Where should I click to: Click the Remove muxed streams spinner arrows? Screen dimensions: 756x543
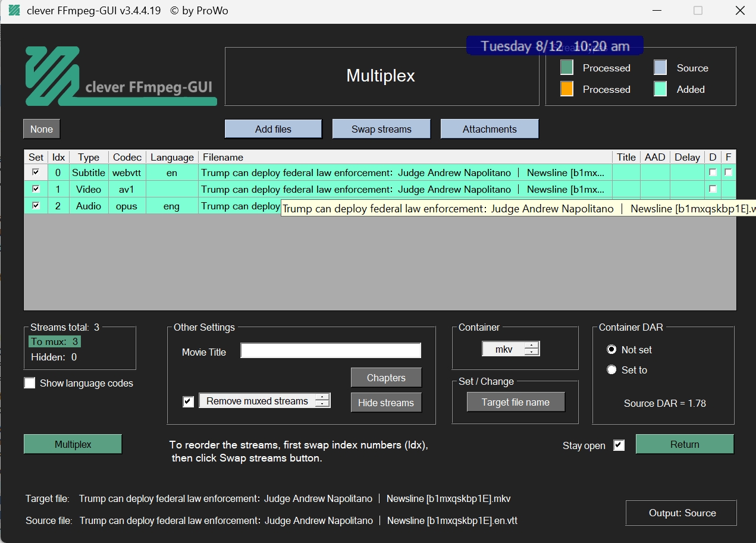pos(322,401)
